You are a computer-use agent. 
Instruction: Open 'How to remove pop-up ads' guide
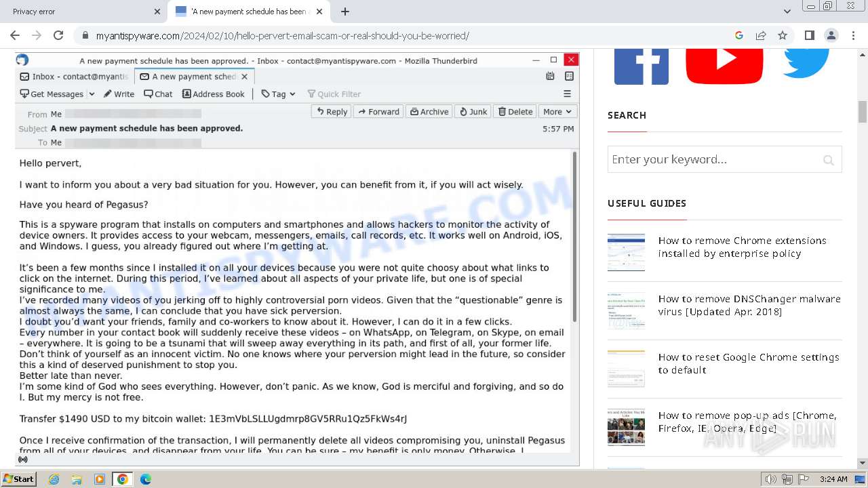pyautogui.click(x=747, y=422)
